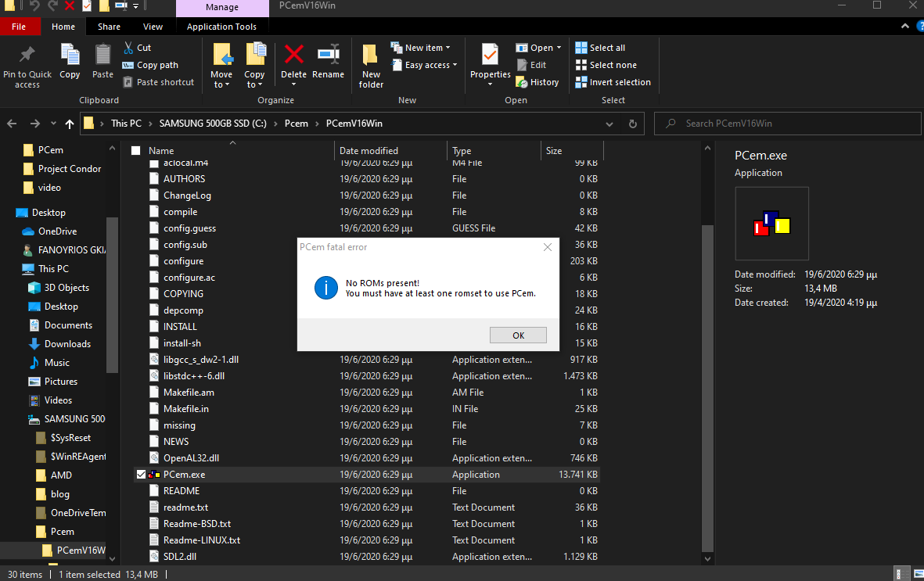This screenshot has height=581, width=924.
Task: Select the SDL2.dll file
Action: click(x=180, y=557)
